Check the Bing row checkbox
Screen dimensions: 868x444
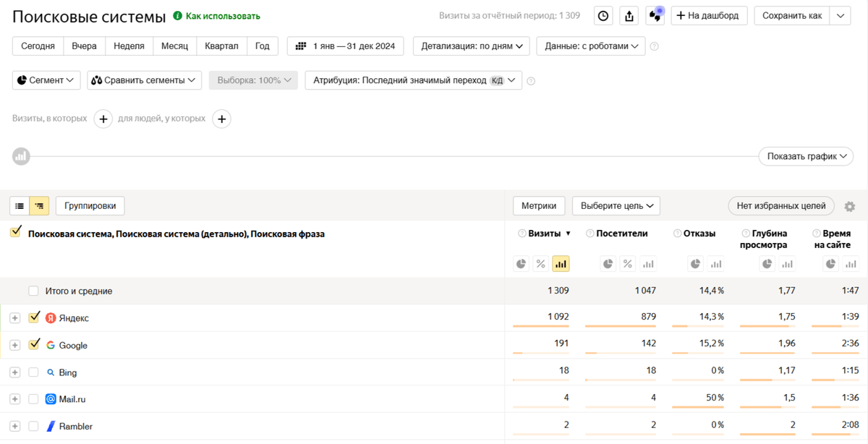click(x=33, y=372)
